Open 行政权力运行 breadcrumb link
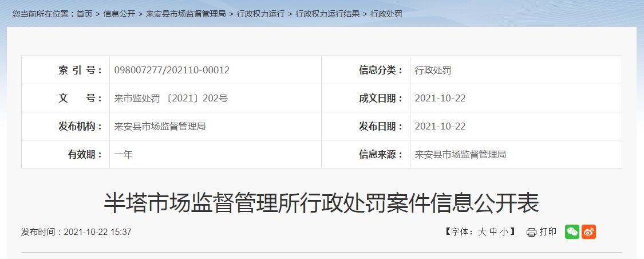The width and height of the screenshot is (644, 259). click(x=260, y=14)
